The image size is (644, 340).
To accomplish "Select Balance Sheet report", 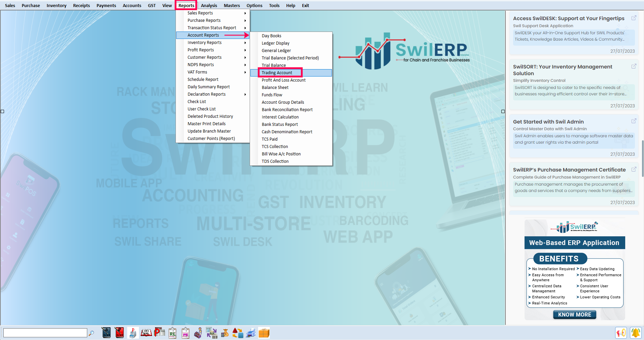I will point(291,87).
